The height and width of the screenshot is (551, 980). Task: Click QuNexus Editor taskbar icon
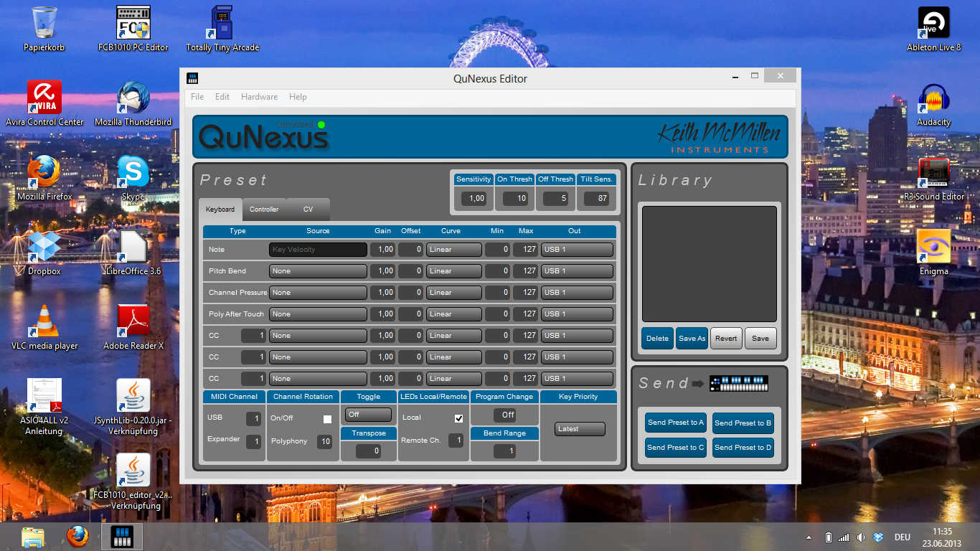[122, 537]
